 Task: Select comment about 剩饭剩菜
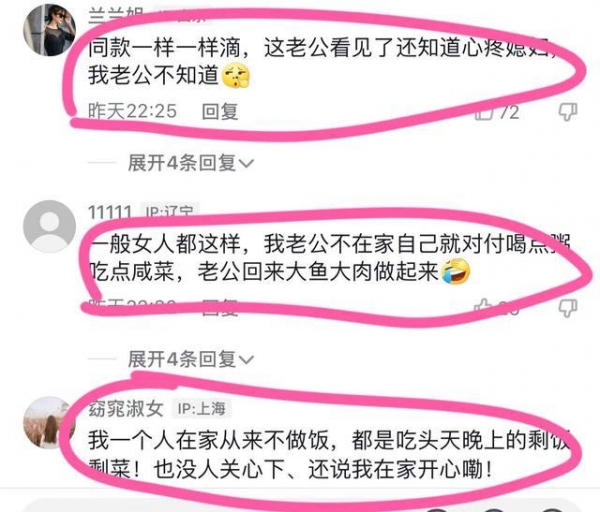click(329, 455)
